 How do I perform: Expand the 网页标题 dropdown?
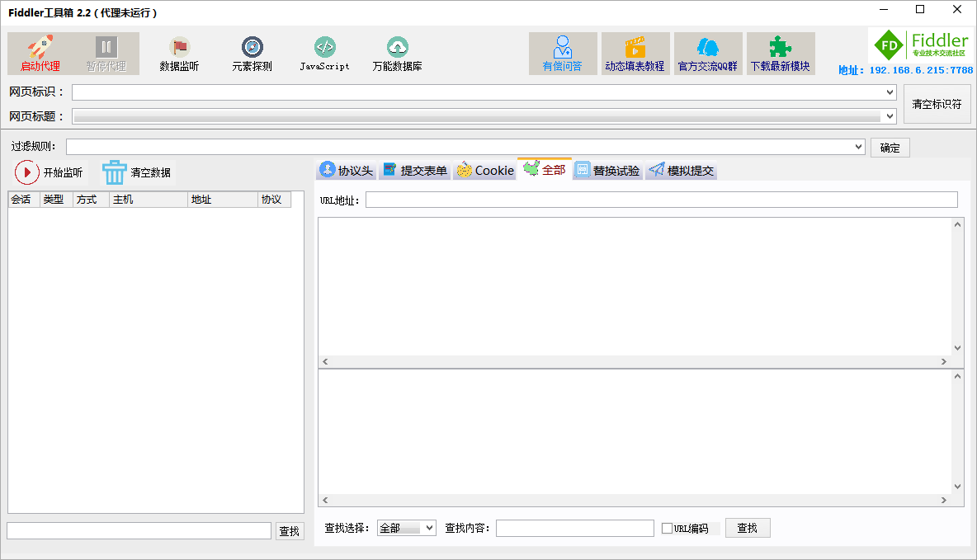(x=889, y=116)
